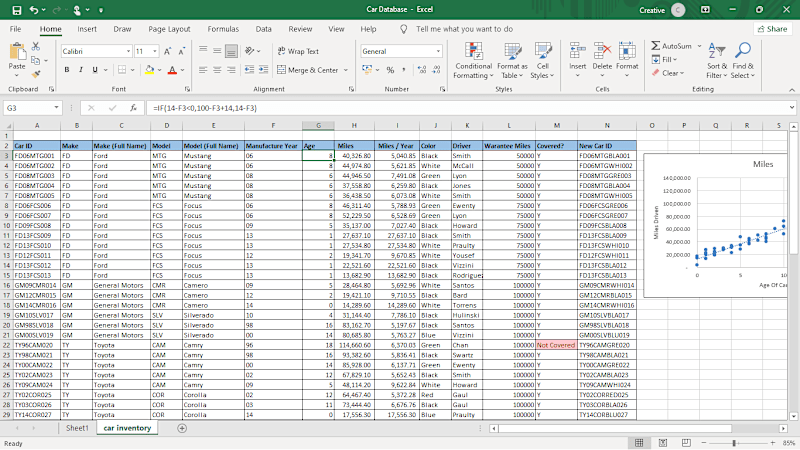The height and width of the screenshot is (450, 800).
Task: Toggle Align Right
Action: click(232, 70)
